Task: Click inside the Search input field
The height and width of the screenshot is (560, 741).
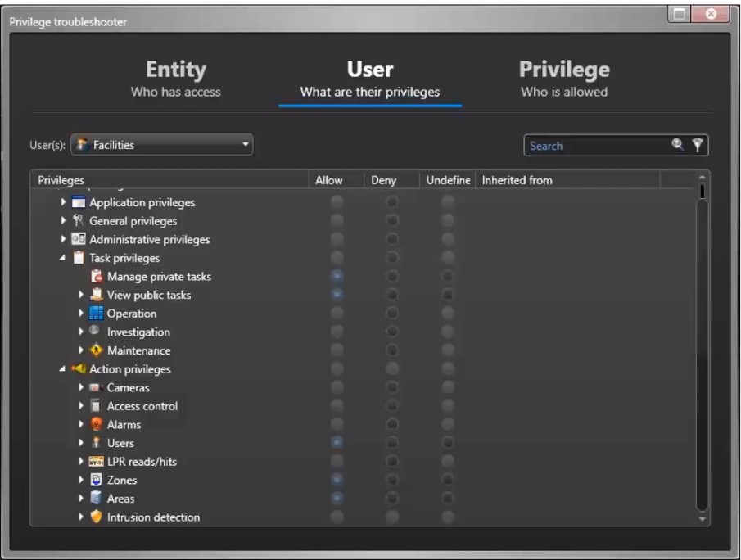Action: tap(594, 146)
